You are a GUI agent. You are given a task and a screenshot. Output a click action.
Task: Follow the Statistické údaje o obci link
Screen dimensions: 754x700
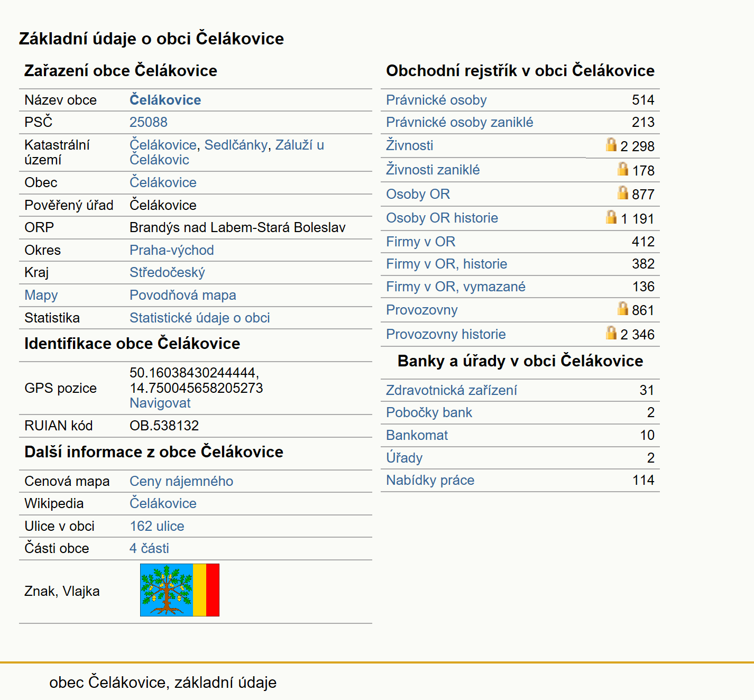200,318
